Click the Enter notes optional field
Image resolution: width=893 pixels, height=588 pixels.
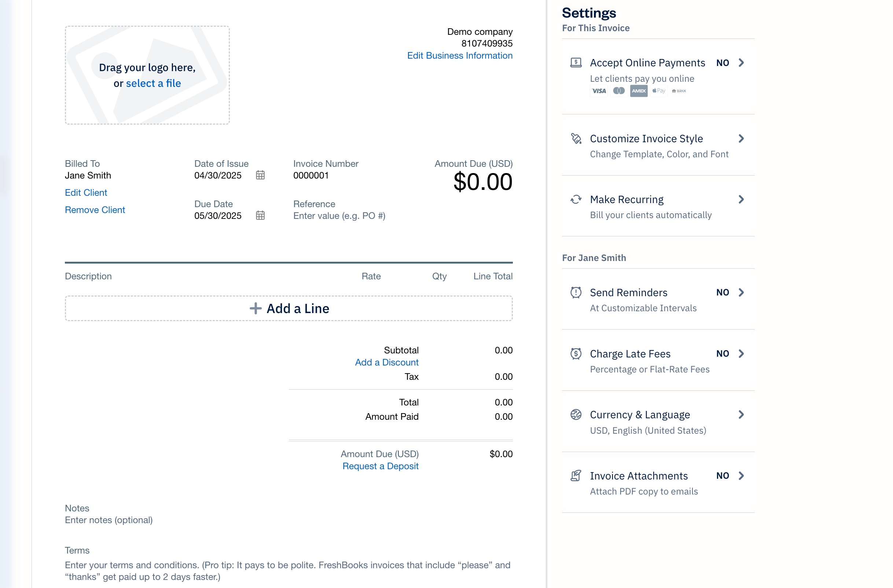[109, 520]
